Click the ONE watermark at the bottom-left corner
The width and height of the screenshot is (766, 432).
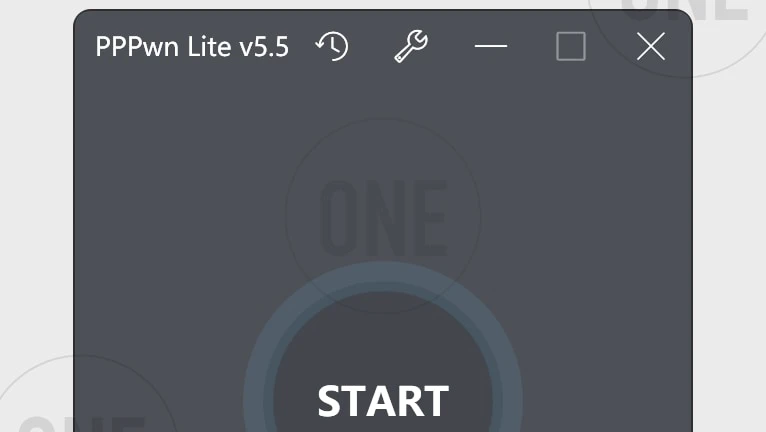coord(83,424)
